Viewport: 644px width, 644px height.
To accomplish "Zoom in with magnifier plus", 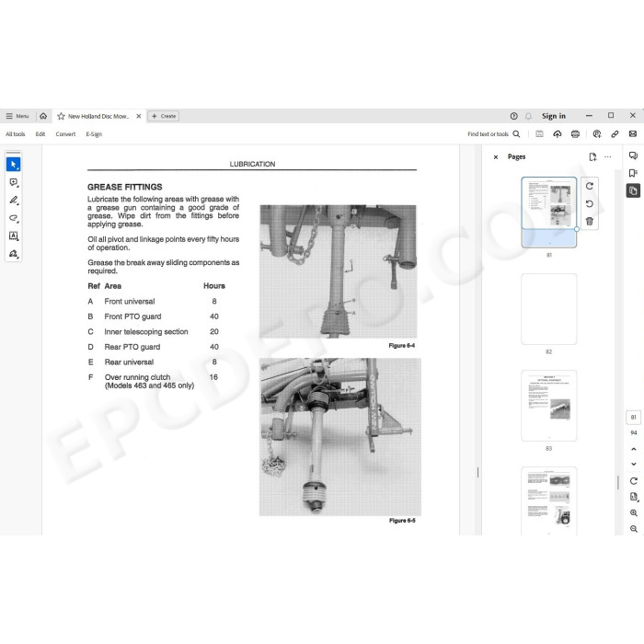I will 633,513.
